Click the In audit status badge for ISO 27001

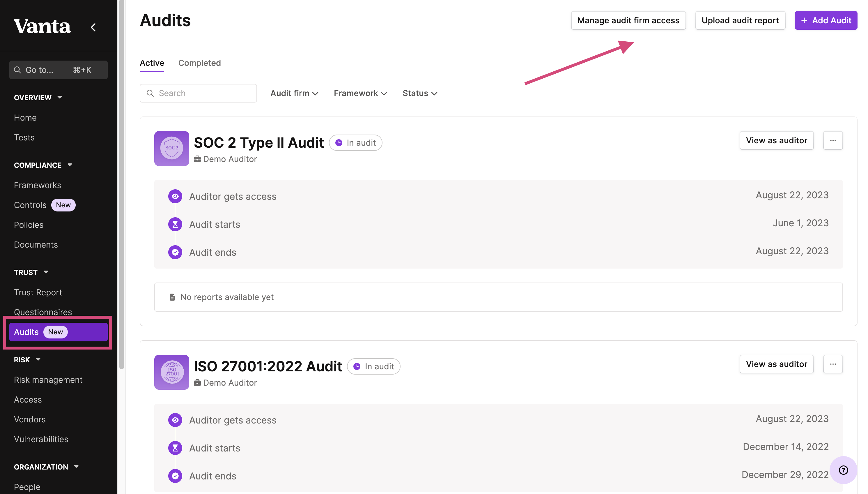click(374, 366)
